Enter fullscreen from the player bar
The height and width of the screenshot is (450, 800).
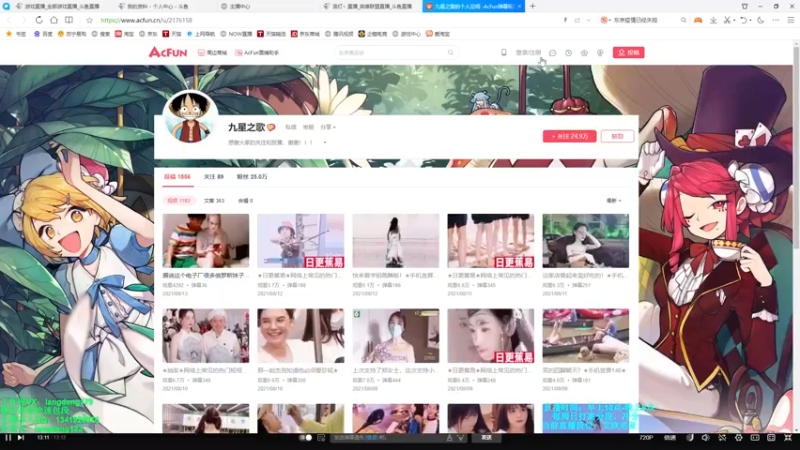click(788, 437)
